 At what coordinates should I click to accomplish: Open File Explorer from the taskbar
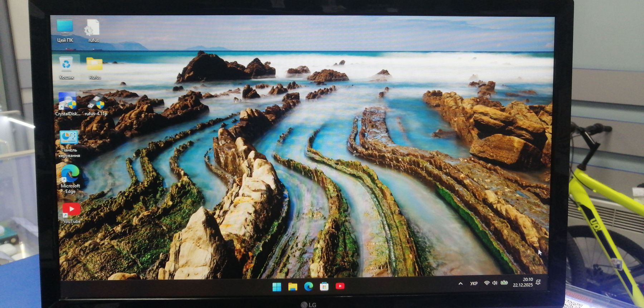[293, 287]
